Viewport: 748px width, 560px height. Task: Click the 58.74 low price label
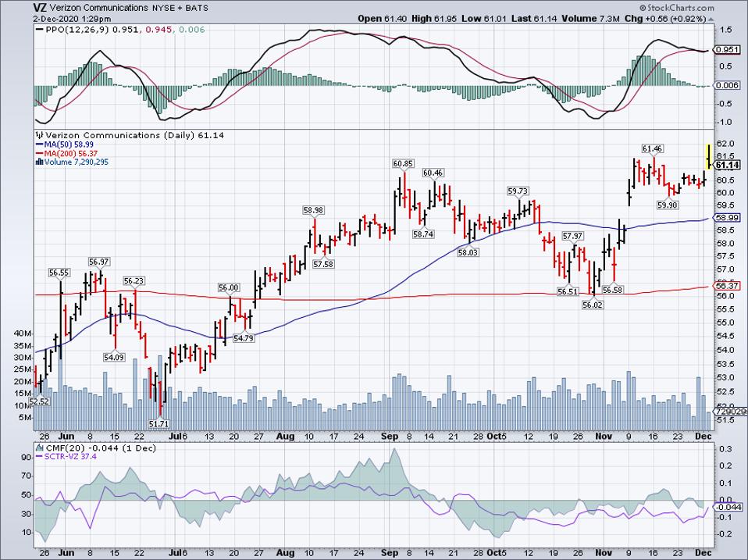click(423, 234)
